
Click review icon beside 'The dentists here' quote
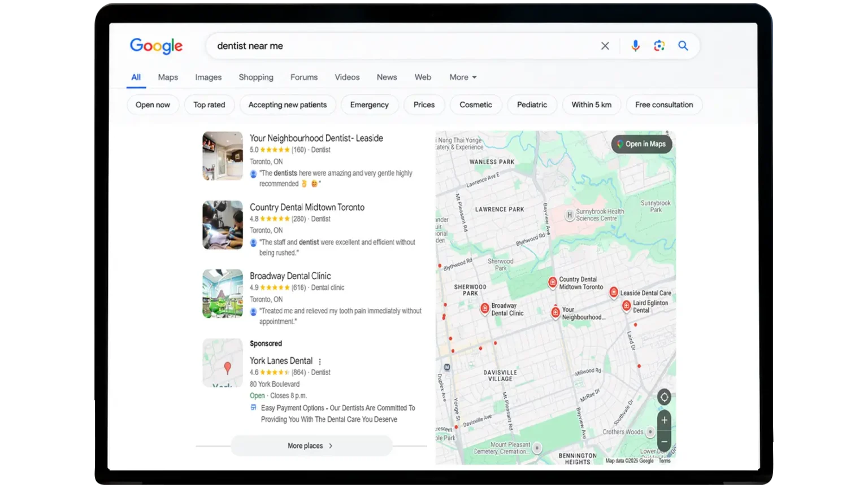pyautogui.click(x=253, y=174)
